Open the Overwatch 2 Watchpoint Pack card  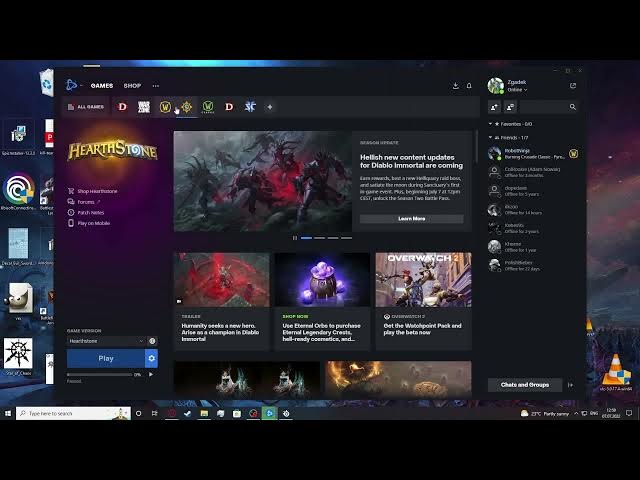[x=424, y=301]
